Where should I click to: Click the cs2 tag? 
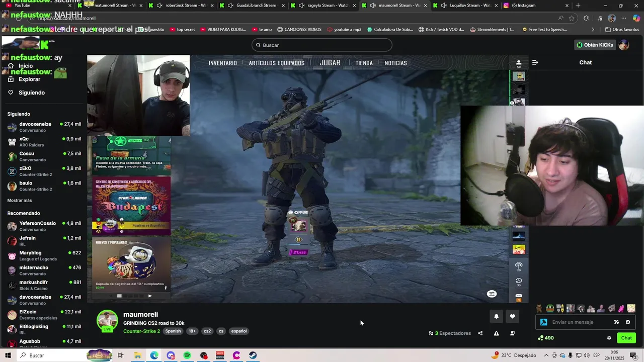point(207,331)
